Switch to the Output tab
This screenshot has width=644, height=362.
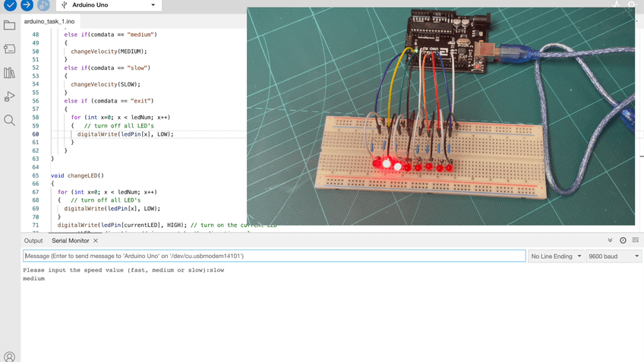pos(33,241)
